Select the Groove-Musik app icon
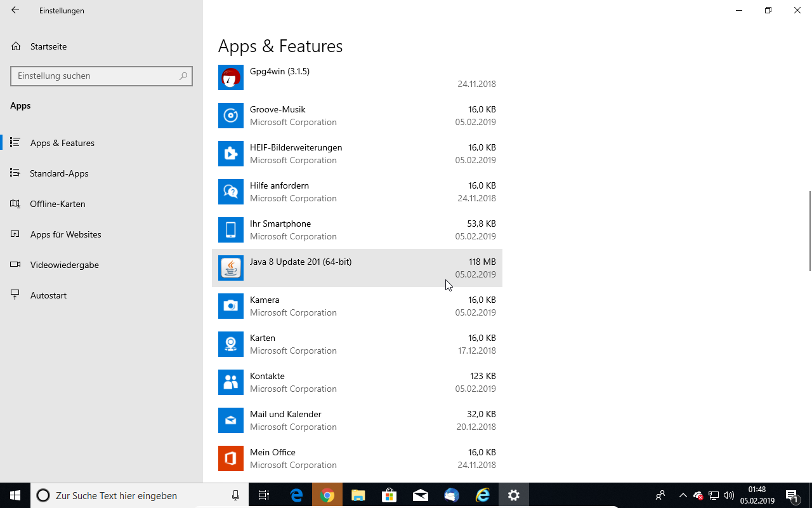This screenshot has width=812, height=508. pos(231,116)
